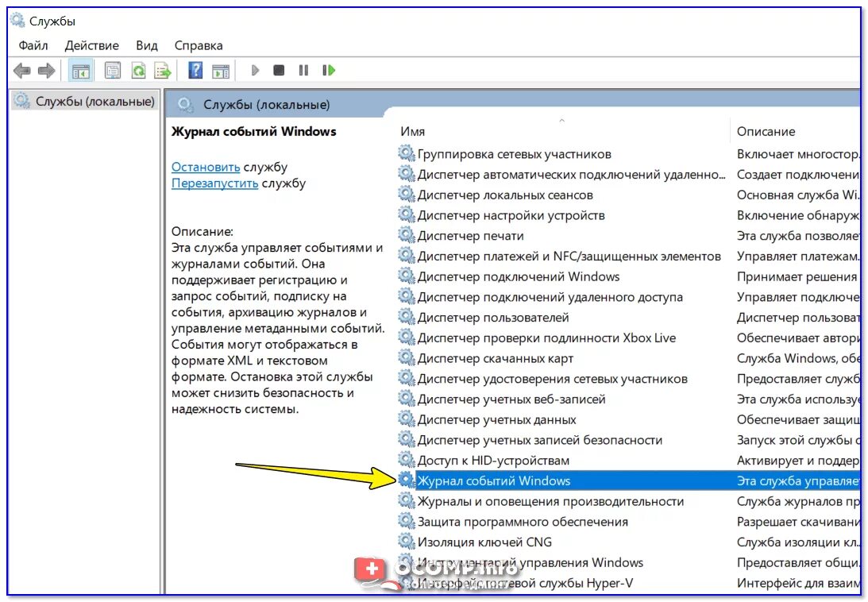868x602 pixels.
Task: Click the bold Журнал событий Windows heading
Action: (253, 131)
